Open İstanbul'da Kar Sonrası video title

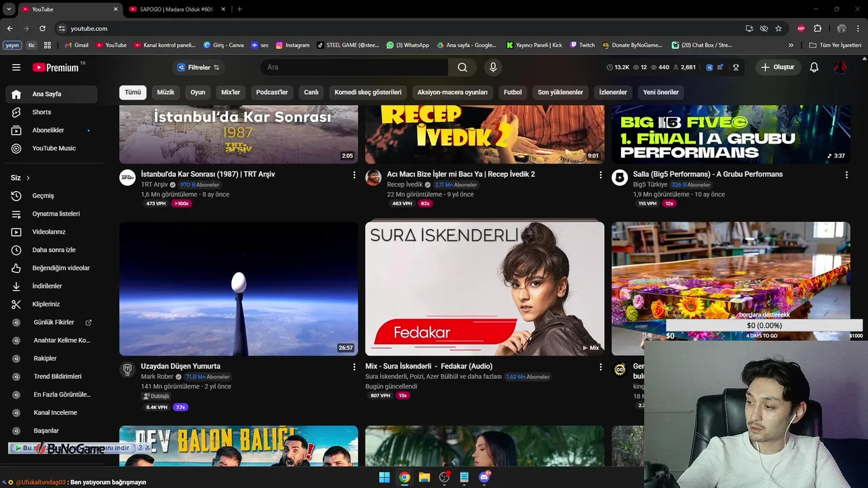[208, 174]
